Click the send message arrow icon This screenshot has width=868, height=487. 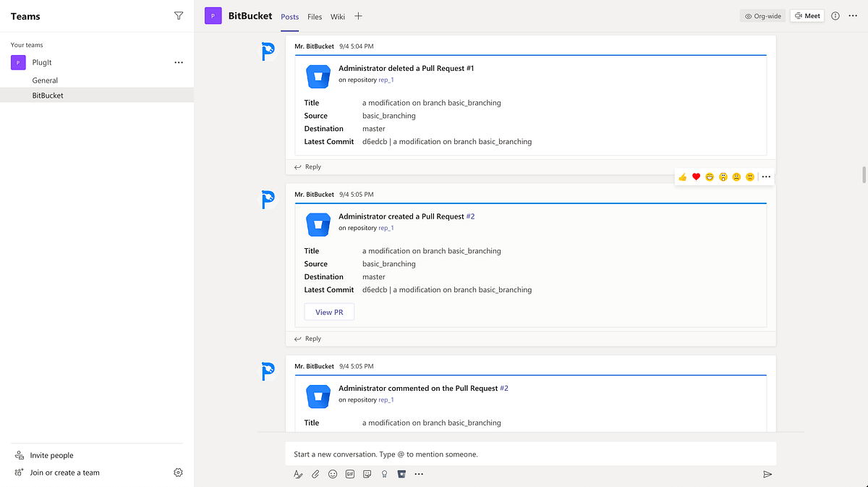[x=767, y=474]
